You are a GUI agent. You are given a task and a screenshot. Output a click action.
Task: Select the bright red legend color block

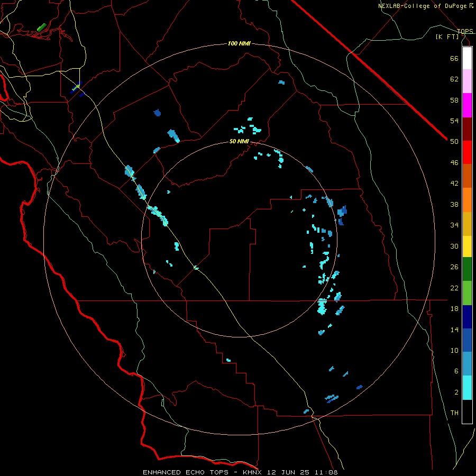tap(467, 152)
